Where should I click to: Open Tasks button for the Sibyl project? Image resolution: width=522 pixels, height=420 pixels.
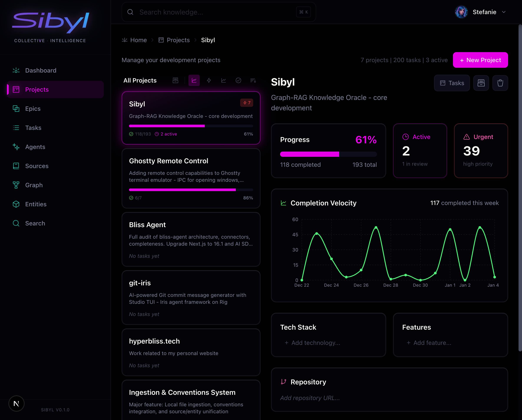[452, 83]
